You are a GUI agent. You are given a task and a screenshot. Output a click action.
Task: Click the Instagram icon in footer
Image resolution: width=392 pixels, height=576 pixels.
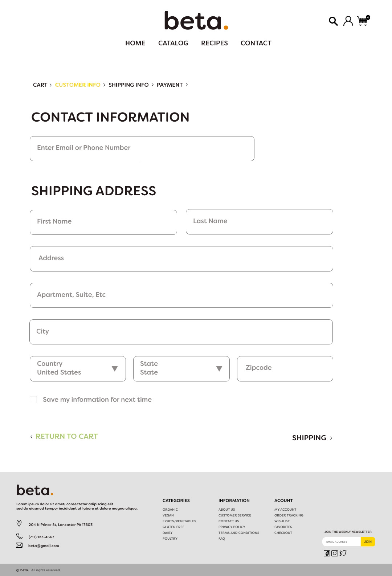tap(335, 553)
